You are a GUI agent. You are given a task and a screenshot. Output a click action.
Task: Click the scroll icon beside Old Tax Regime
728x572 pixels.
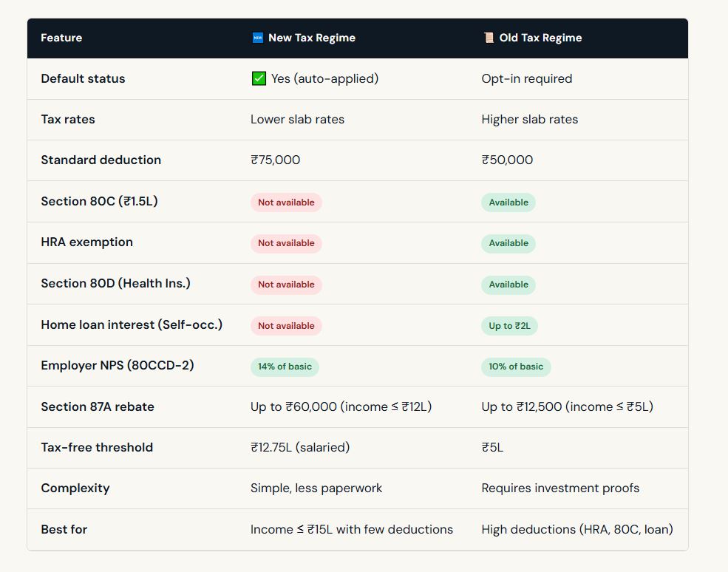[488, 38]
